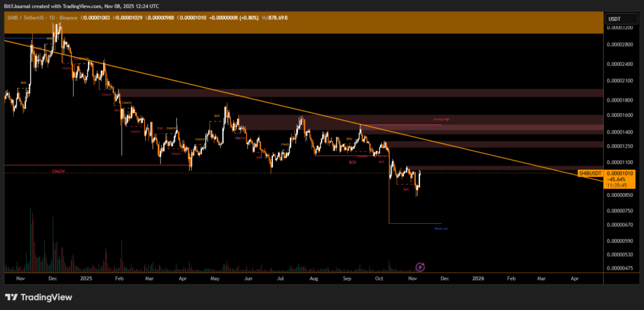This screenshot has height=310, width=644.
Task: Click the Jul label on the time axis
Action: pyautogui.click(x=280, y=277)
